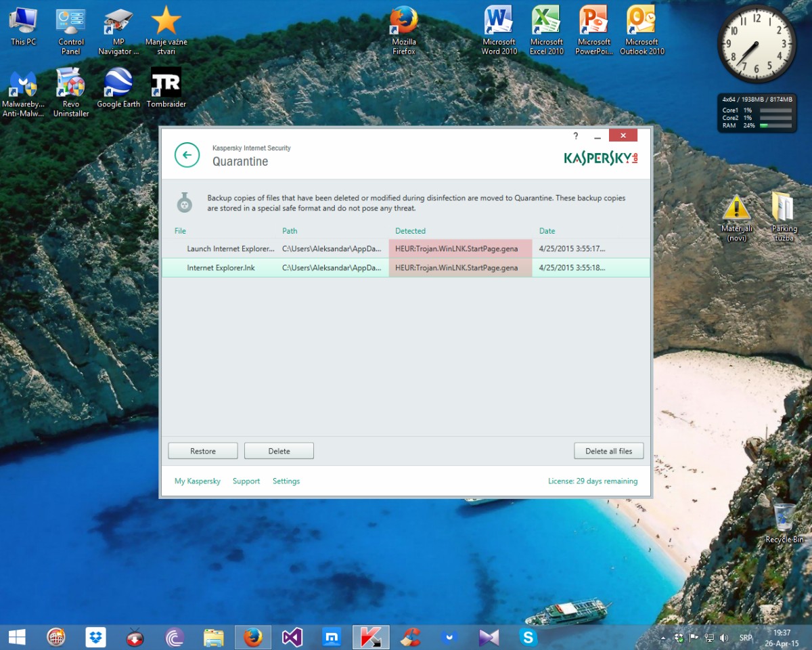The image size is (812, 650).
Task: Open Parking tužba folder
Action: pos(784,219)
